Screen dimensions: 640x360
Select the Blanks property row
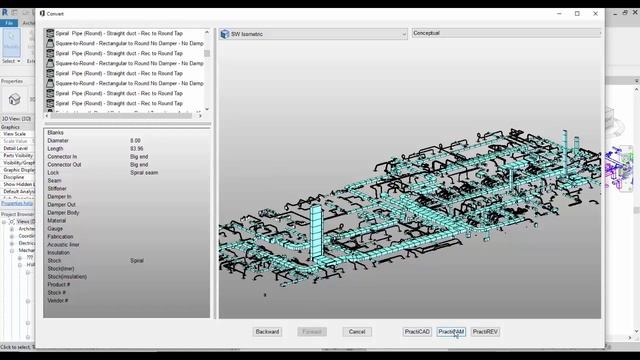pos(127,133)
